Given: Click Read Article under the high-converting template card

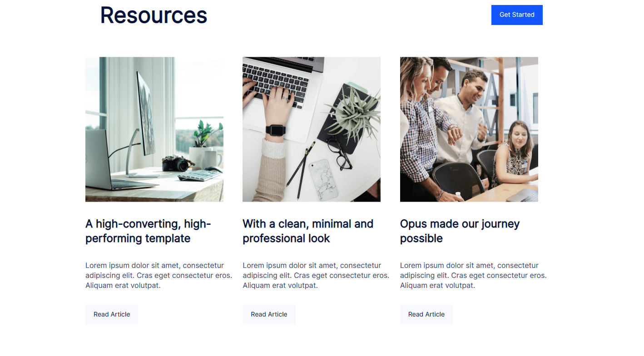Looking at the screenshot, I should pos(112,314).
